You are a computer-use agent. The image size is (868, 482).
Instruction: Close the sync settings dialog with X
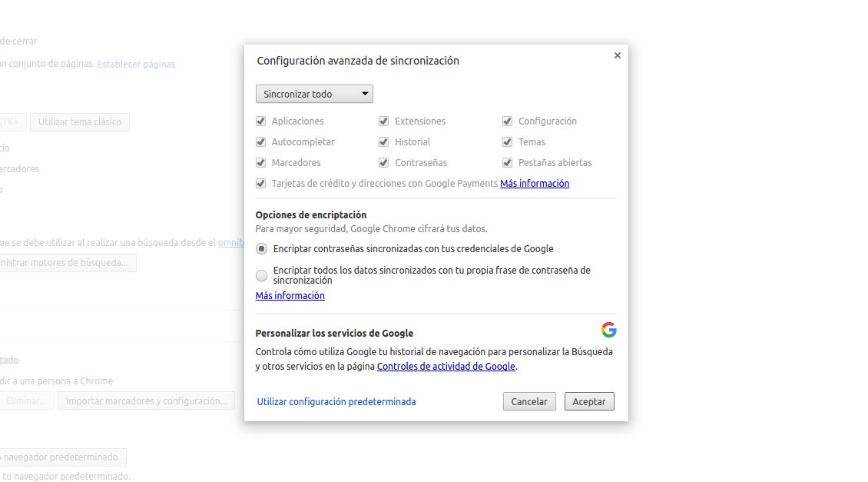(617, 55)
